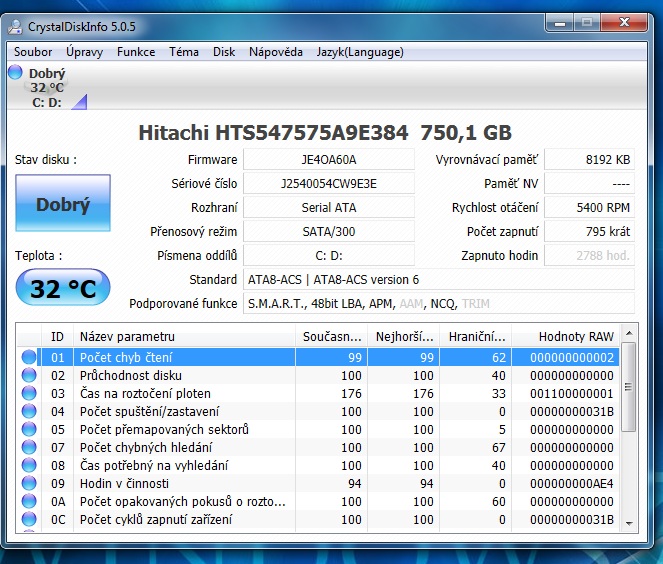Screen dimensions: 663x564
Task: Click the serial number field J2540054CW9E3E
Action: click(x=328, y=183)
